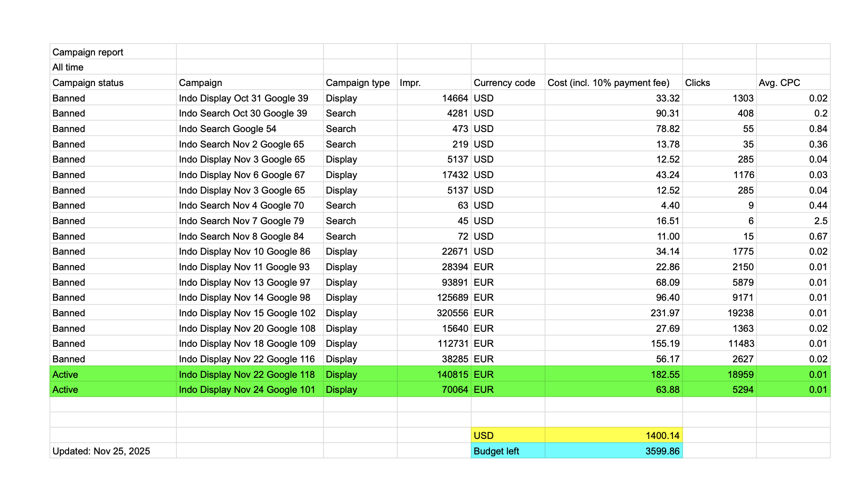Click 'Active' status for Google 101 campaign

coord(113,390)
